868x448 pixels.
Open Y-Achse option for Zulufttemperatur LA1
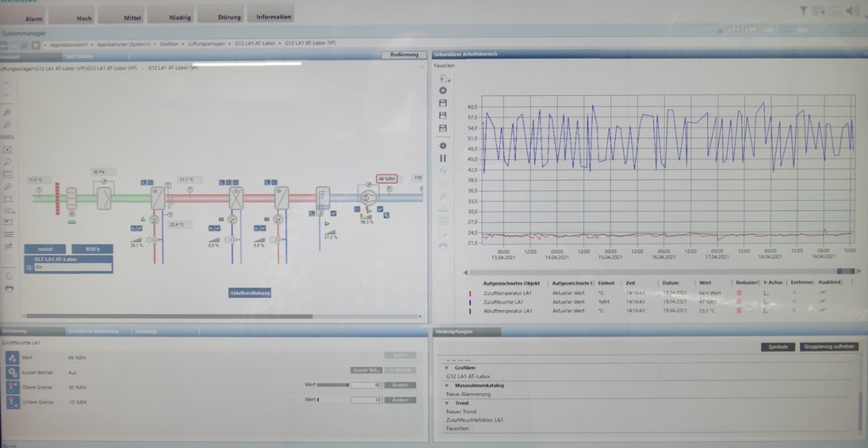coord(766,293)
